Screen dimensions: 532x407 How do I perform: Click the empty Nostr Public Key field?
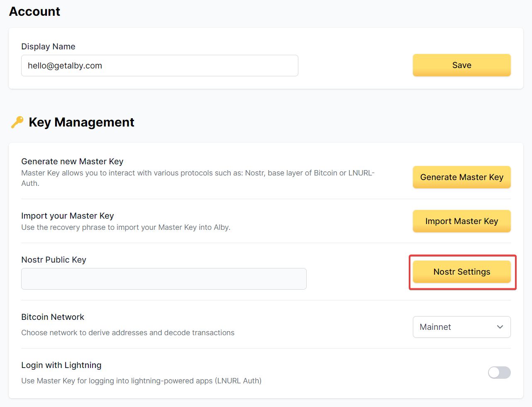pos(164,279)
